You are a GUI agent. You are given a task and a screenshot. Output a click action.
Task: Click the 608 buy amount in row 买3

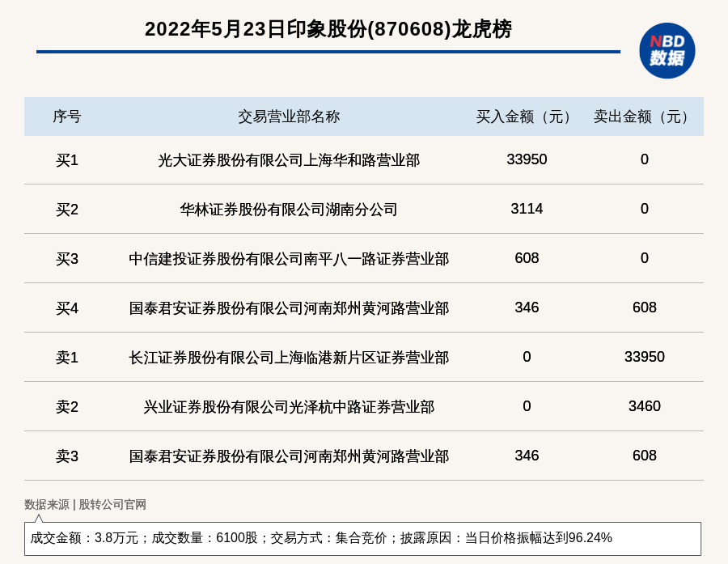tap(527, 258)
